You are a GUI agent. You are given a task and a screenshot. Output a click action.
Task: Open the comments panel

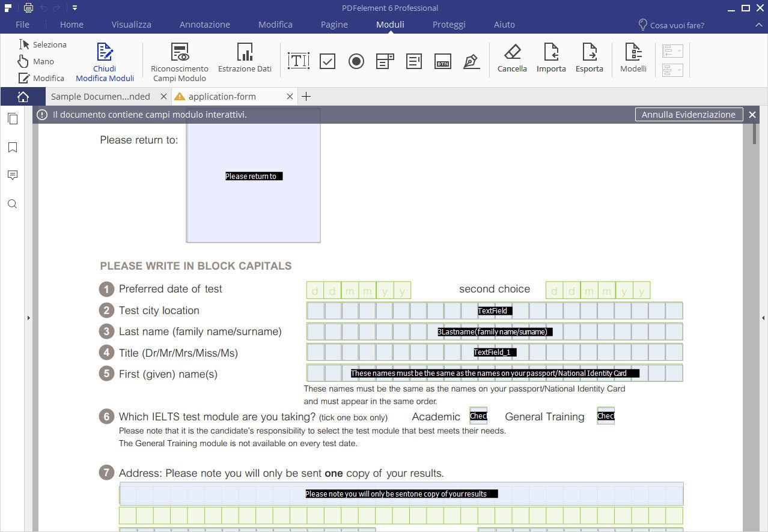pyautogui.click(x=12, y=175)
